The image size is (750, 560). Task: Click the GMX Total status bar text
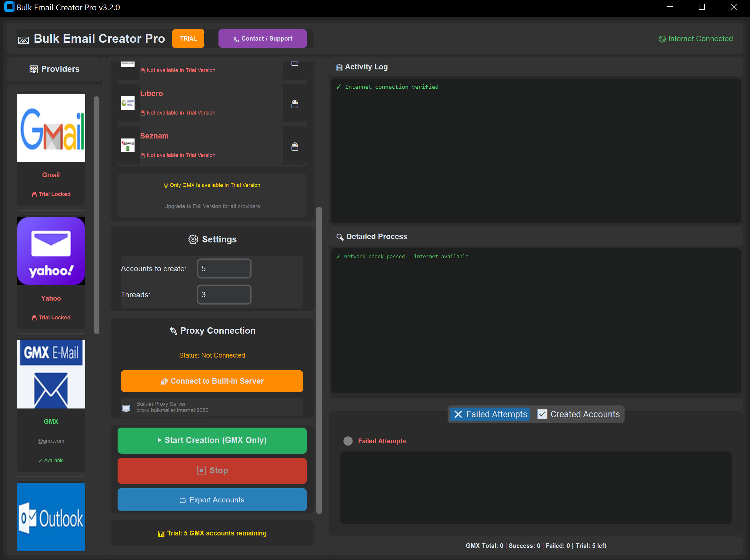(535, 546)
